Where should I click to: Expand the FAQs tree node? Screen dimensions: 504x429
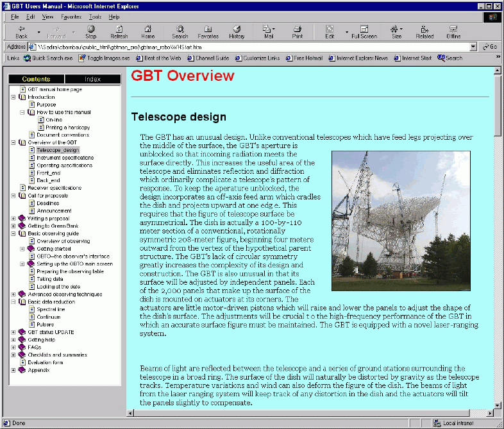pos(13,347)
